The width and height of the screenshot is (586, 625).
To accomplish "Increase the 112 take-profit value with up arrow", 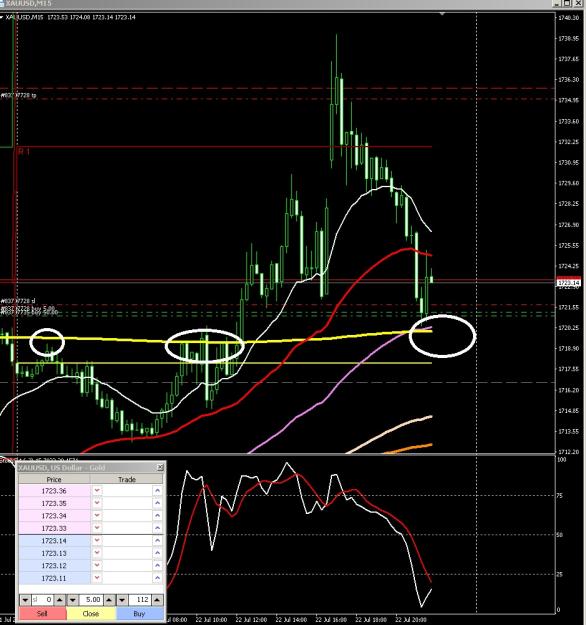I will 157,599.
